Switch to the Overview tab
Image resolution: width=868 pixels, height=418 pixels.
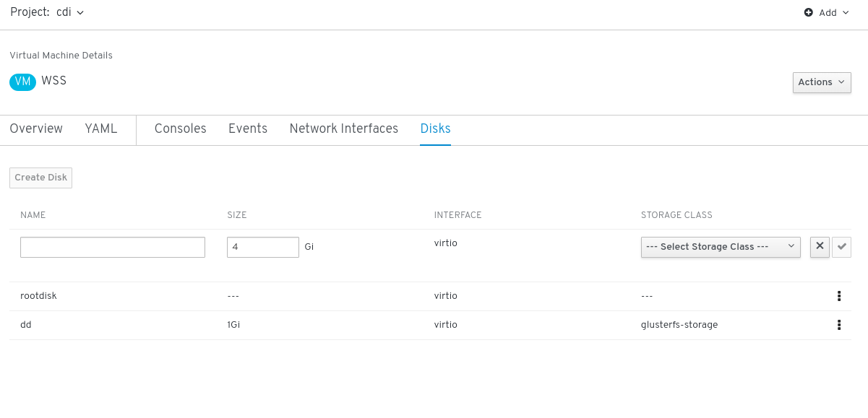(x=36, y=129)
